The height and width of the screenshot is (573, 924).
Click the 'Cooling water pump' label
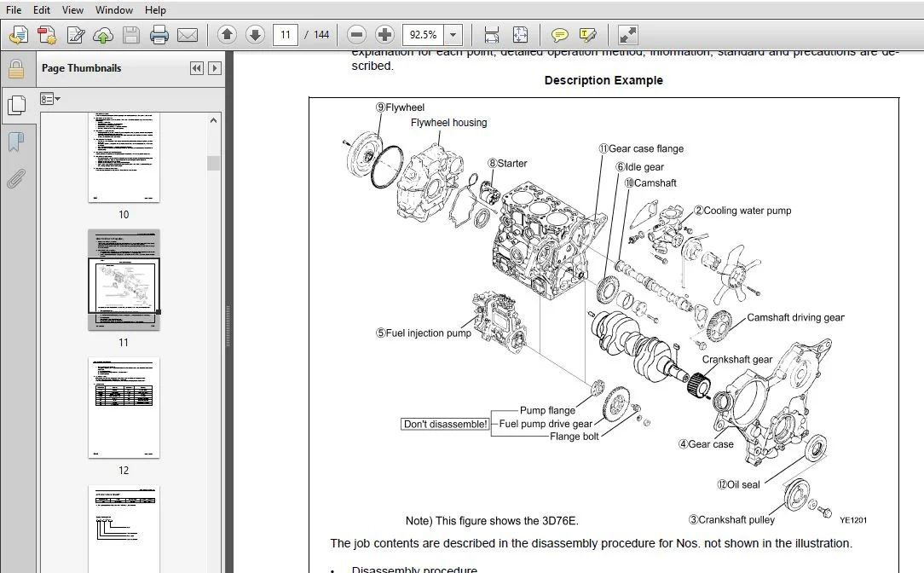click(743, 211)
